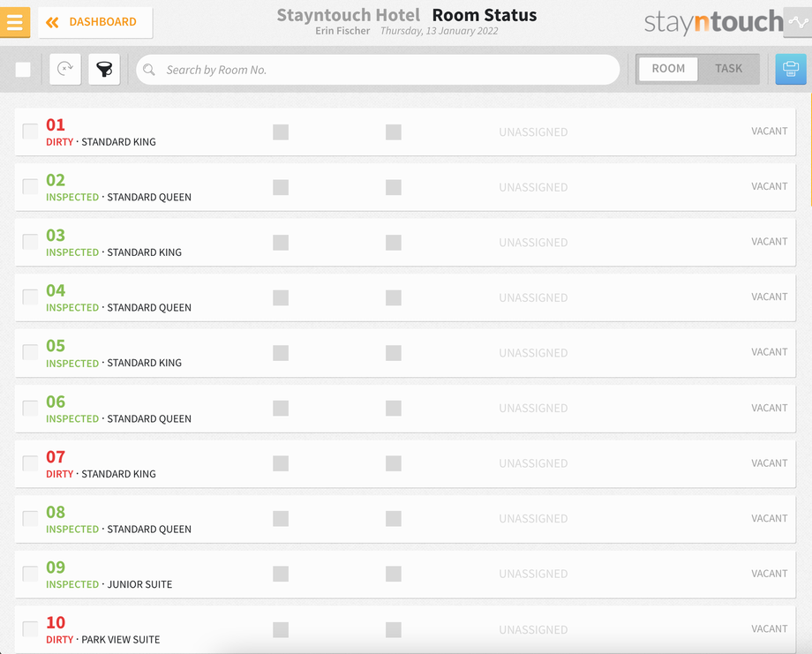
Task: Switch to TASK view tab
Action: click(x=728, y=68)
